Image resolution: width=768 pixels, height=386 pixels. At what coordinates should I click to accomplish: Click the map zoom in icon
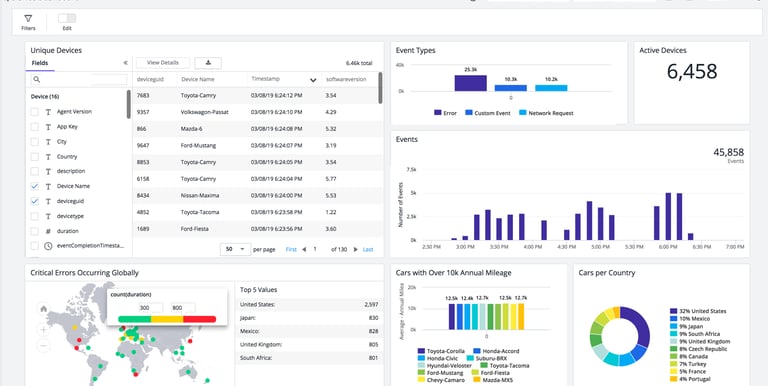tap(44, 330)
